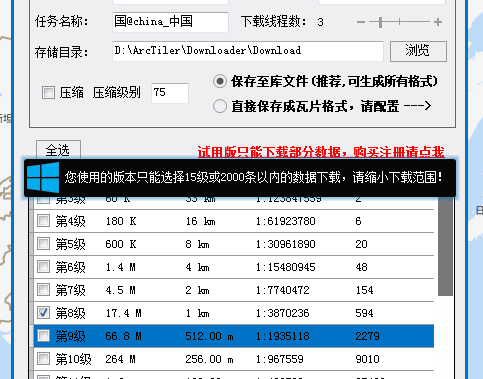The image size is (483, 379).
Task: Decrease download threads with minus icon
Action: point(361,22)
